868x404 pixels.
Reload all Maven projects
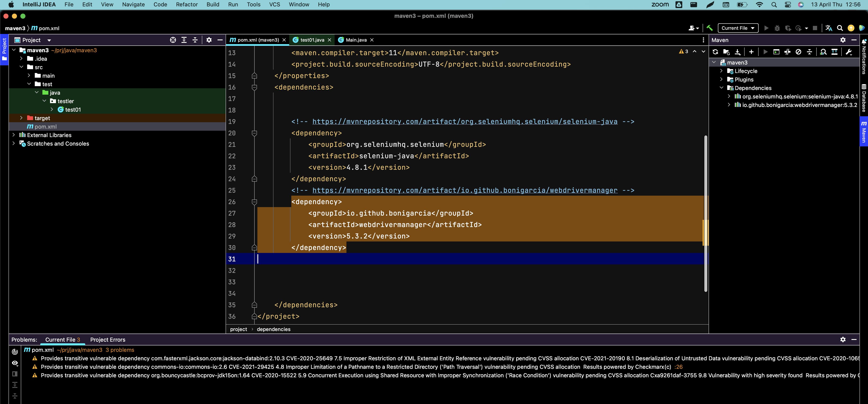715,52
